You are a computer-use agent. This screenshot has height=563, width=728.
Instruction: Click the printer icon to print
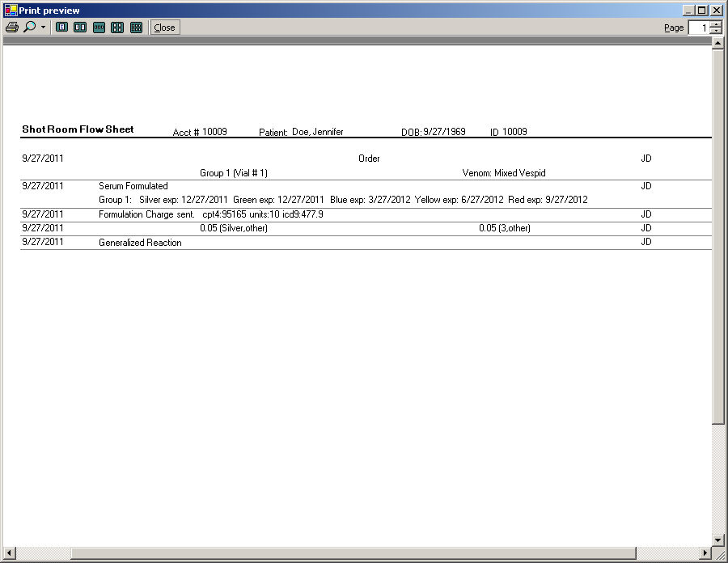[12, 28]
